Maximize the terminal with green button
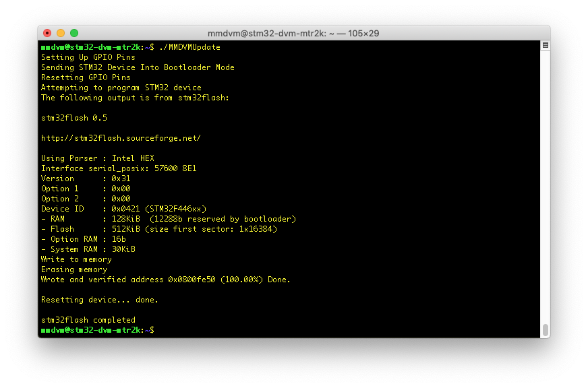Screen dimensions: 588x388 74,33
